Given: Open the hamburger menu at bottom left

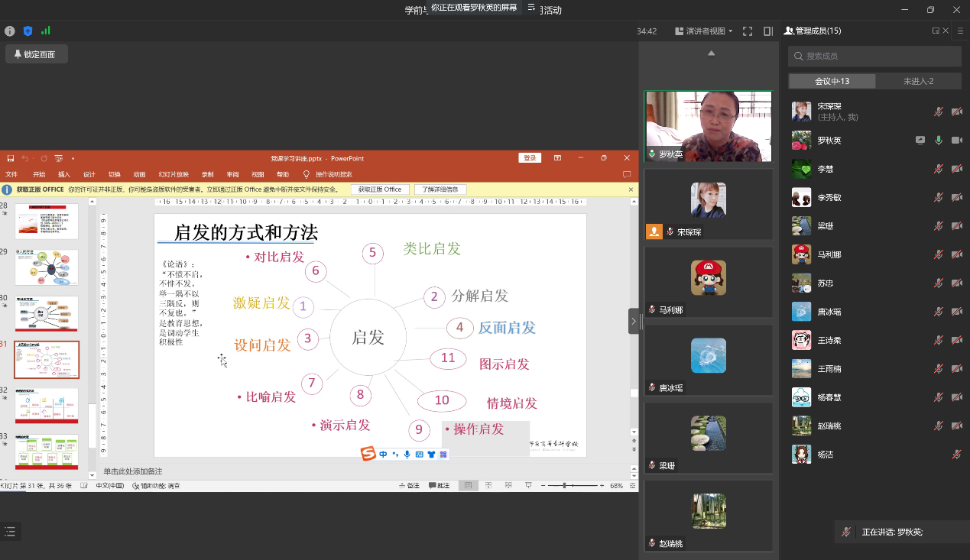Looking at the screenshot, I should pyautogui.click(x=10, y=532).
